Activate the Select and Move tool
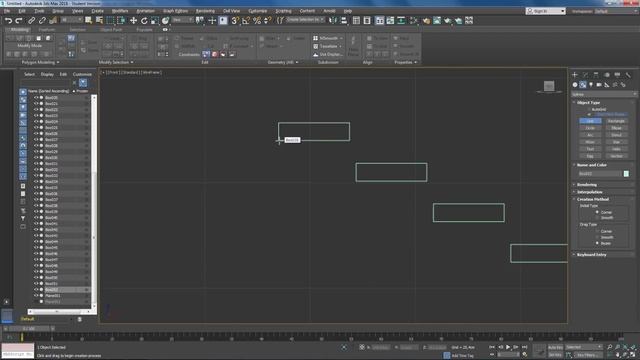The width and height of the screenshot is (640, 360). click(133, 20)
